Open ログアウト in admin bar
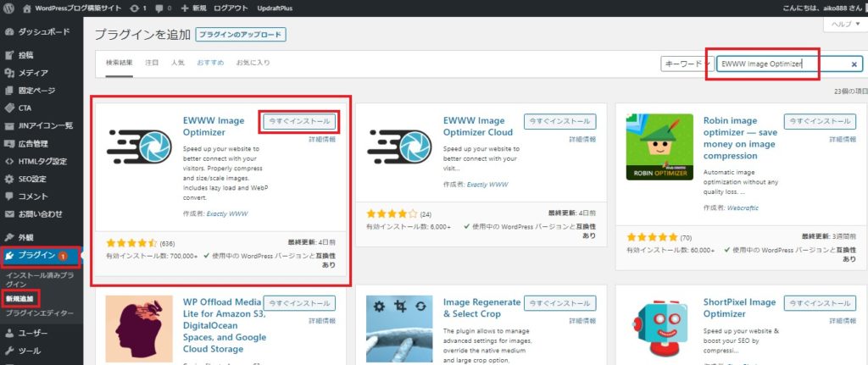The height and width of the screenshot is (365, 868). (x=231, y=8)
